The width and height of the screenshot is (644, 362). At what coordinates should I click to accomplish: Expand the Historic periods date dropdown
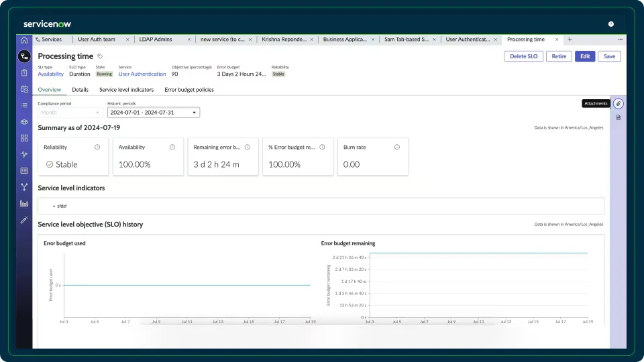pyautogui.click(x=154, y=113)
